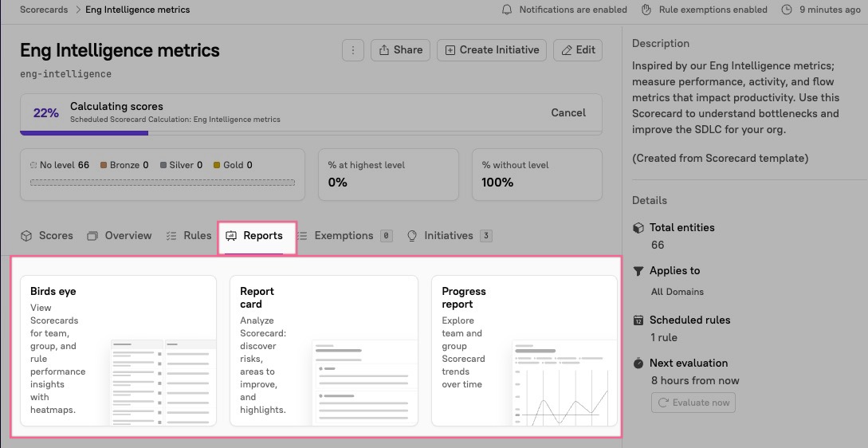Click the notifications bell icon
This screenshot has height=448, width=868.
[x=506, y=10]
